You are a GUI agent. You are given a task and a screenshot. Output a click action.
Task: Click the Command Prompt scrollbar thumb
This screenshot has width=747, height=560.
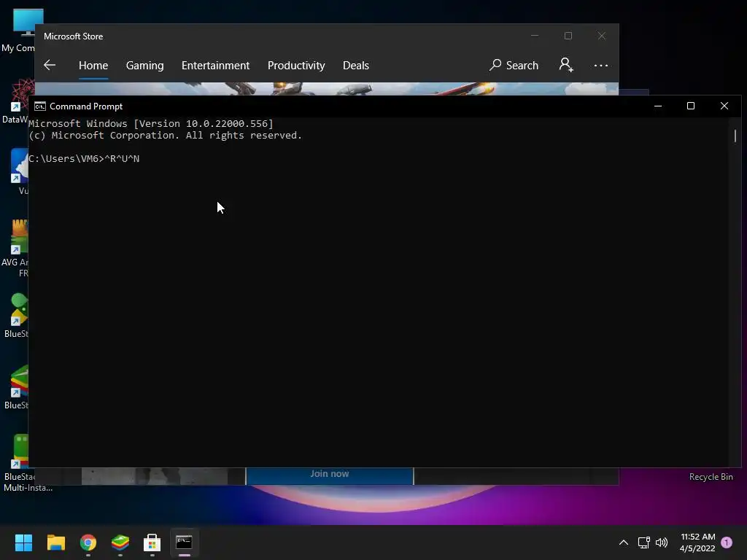tap(735, 136)
